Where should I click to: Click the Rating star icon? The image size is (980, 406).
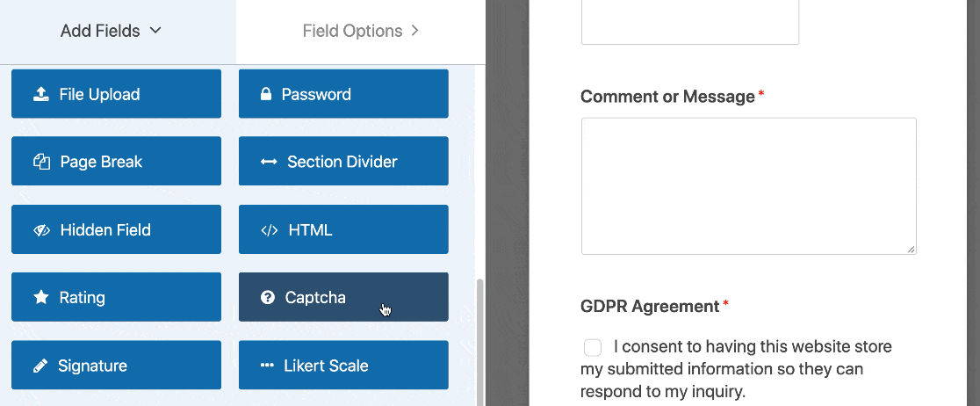coord(41,298)
